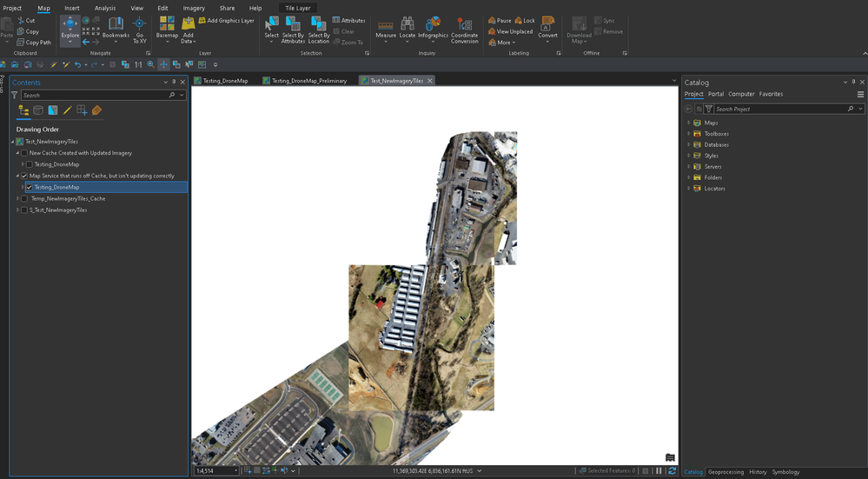The width and height of the screenshot is (868, 479).
Task: Uncheck the highlighted Testing_DroneMap layer
Action: pos(30,187)
